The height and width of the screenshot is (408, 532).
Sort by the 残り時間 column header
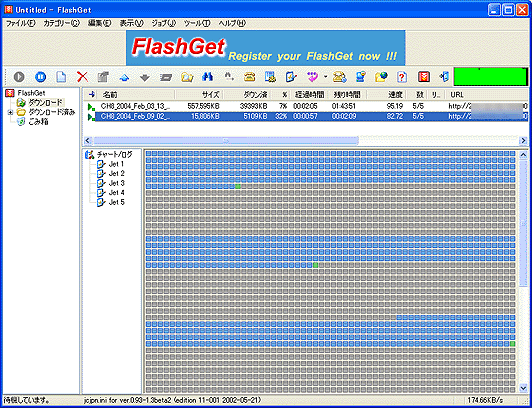[x=347, y=94]
